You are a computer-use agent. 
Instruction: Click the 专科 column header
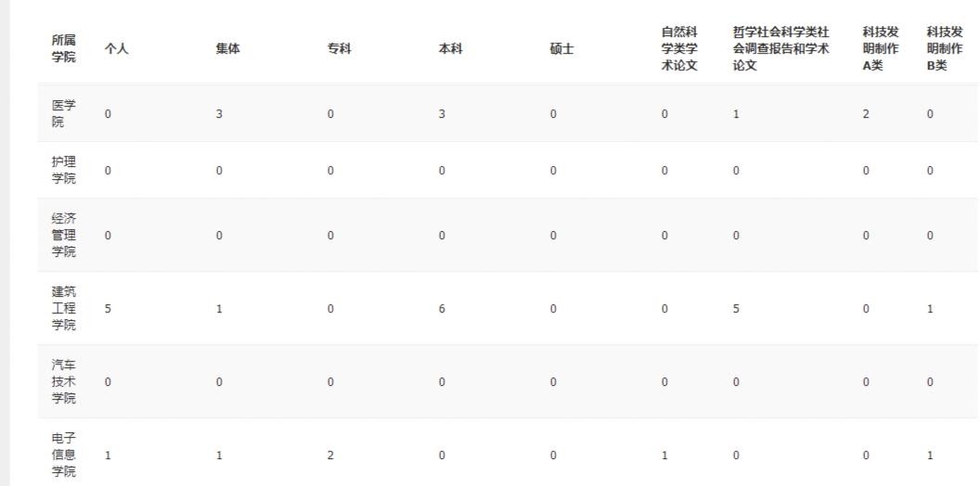(x=339, y=49)
